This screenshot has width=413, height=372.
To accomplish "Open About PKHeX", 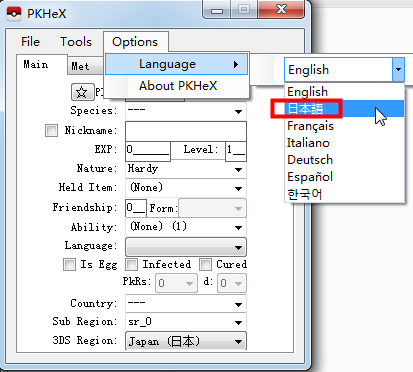I will click(177, 86).
